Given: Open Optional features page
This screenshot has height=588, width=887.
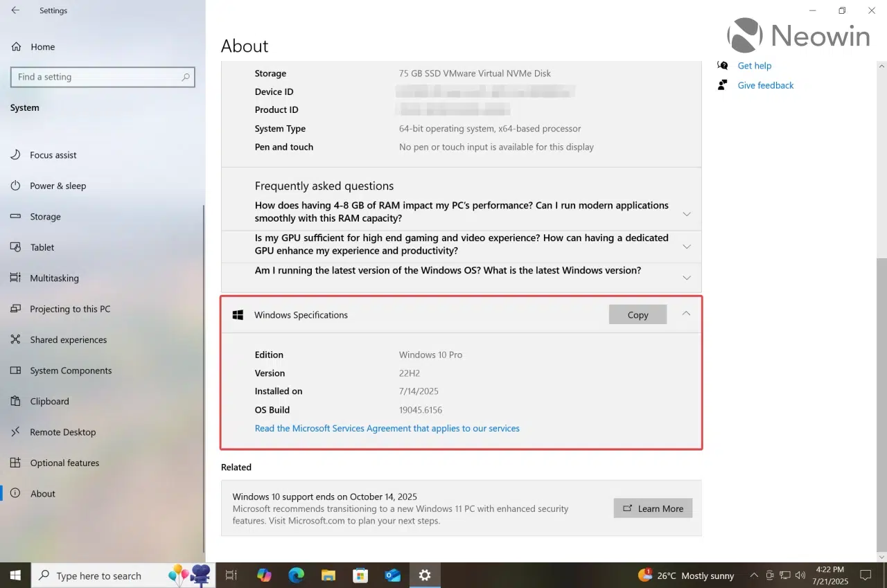Looking at the screenshot, I should pos(64,463).
